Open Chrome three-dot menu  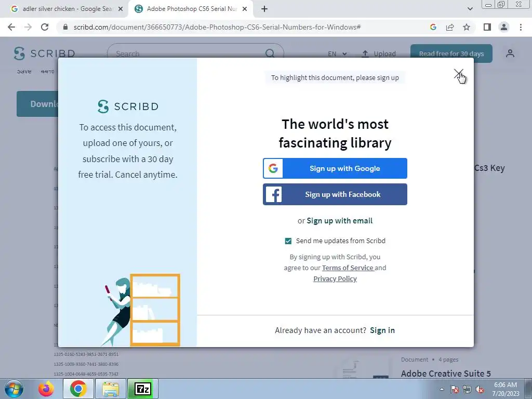tap(521, 27)
